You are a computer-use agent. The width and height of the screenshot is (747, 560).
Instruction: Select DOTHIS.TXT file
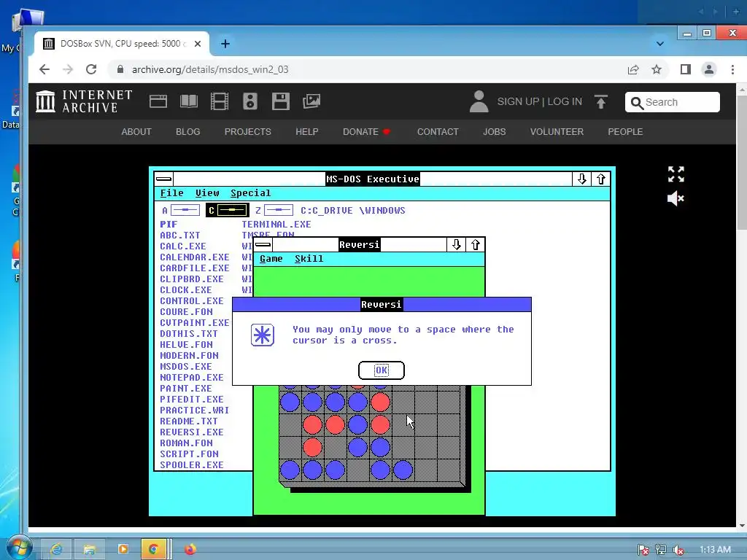[189, 334]
